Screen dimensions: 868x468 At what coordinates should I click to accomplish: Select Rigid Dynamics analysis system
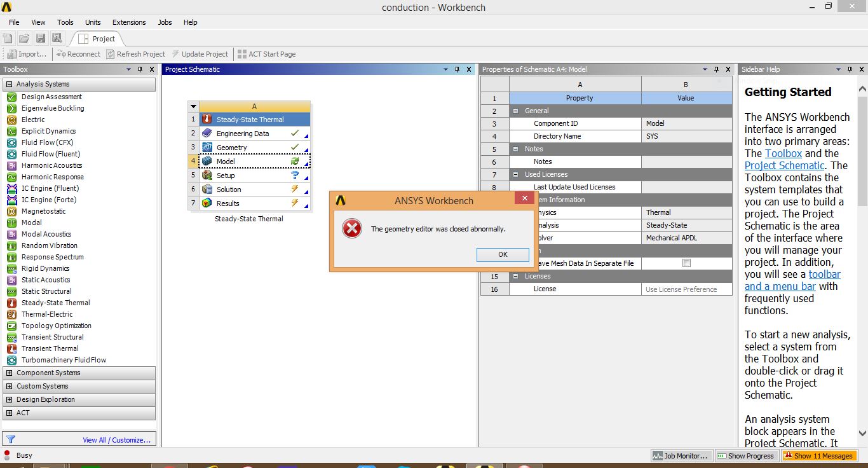(45, 268)
